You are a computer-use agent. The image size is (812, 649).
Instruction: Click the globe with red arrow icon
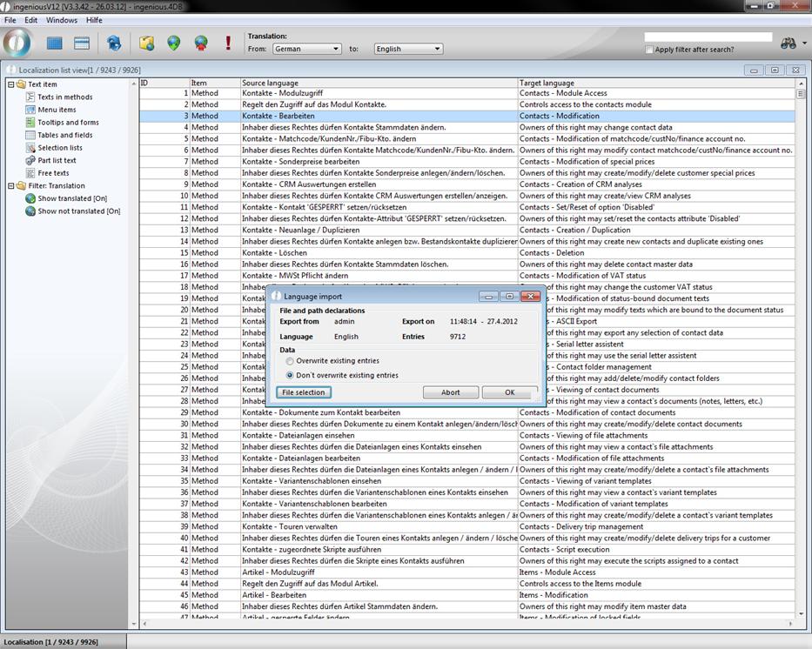tap(201, 43)
